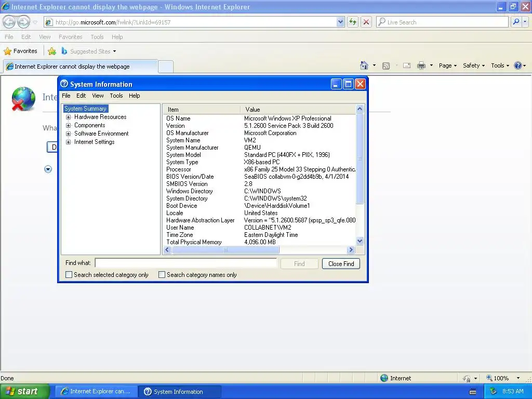Click horizontal scrollbar left arrow in details
Viewport: 532px width, 399px height.
pos(167,250)
